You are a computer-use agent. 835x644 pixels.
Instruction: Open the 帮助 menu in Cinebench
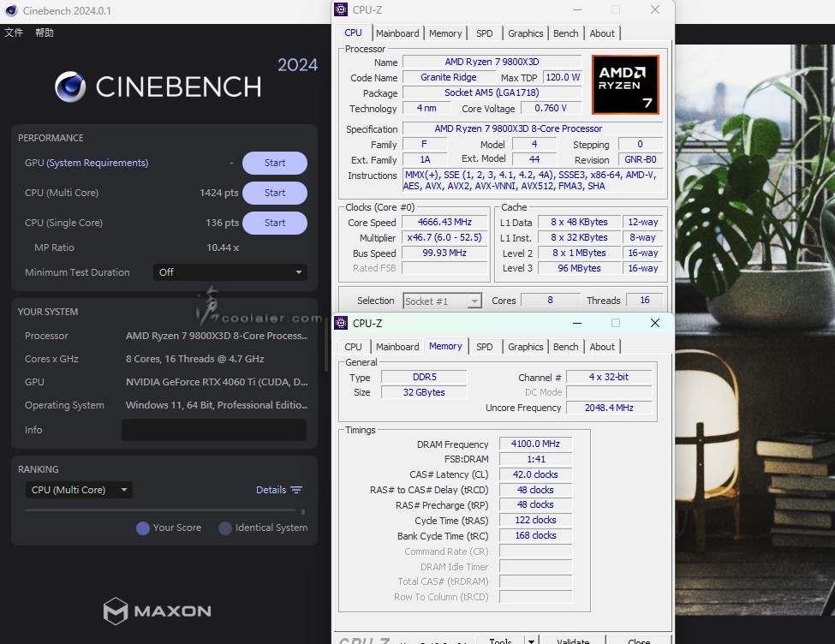45,33
